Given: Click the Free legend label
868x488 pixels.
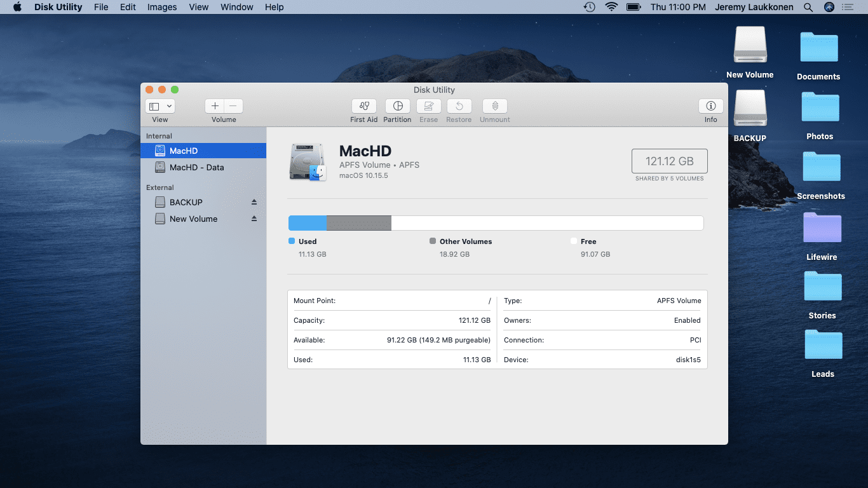Looking at the screenshot, I should (588, 241).
